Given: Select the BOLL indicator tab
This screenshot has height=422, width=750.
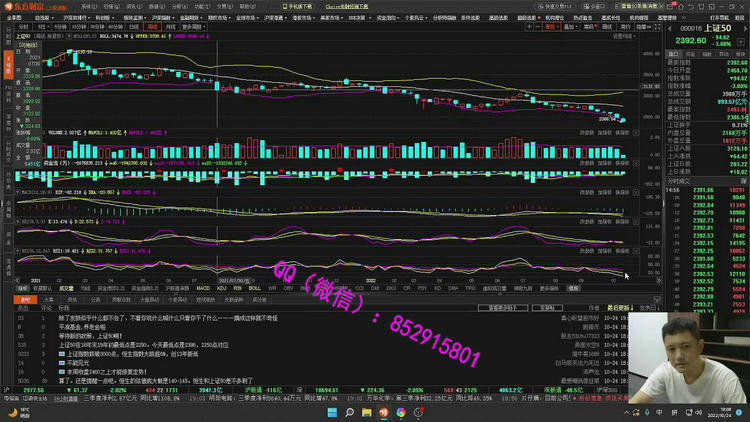Looking at the screenshot, I should click(254, 288).
